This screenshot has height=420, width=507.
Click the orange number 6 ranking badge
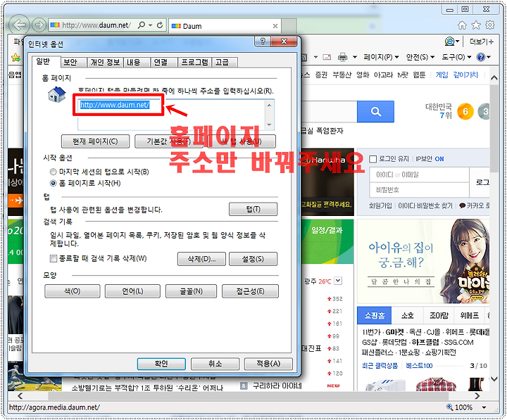(465, 112)
